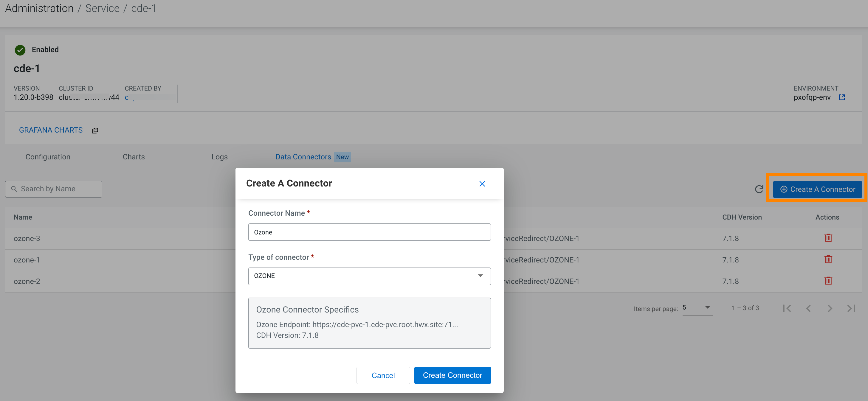
Task: Click the refresh connectors icon
Action: [759, 189]
